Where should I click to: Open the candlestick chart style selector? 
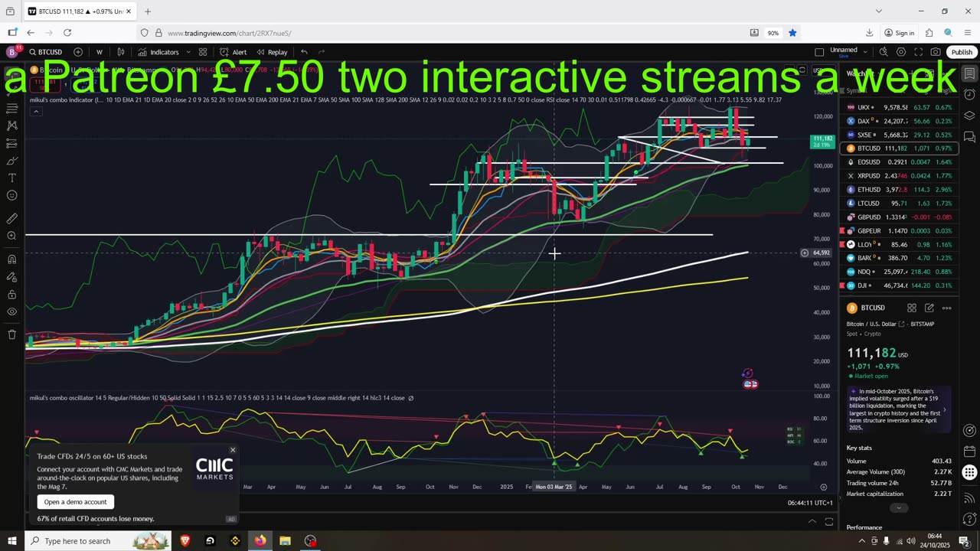click(x=121, y=52)
